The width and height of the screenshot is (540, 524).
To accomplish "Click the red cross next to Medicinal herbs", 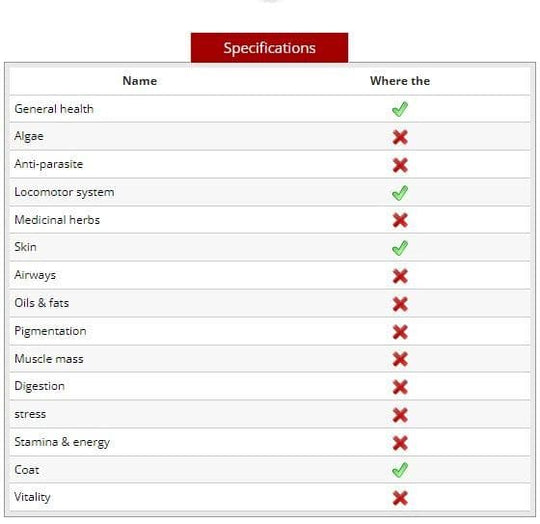I will point(400,220).
